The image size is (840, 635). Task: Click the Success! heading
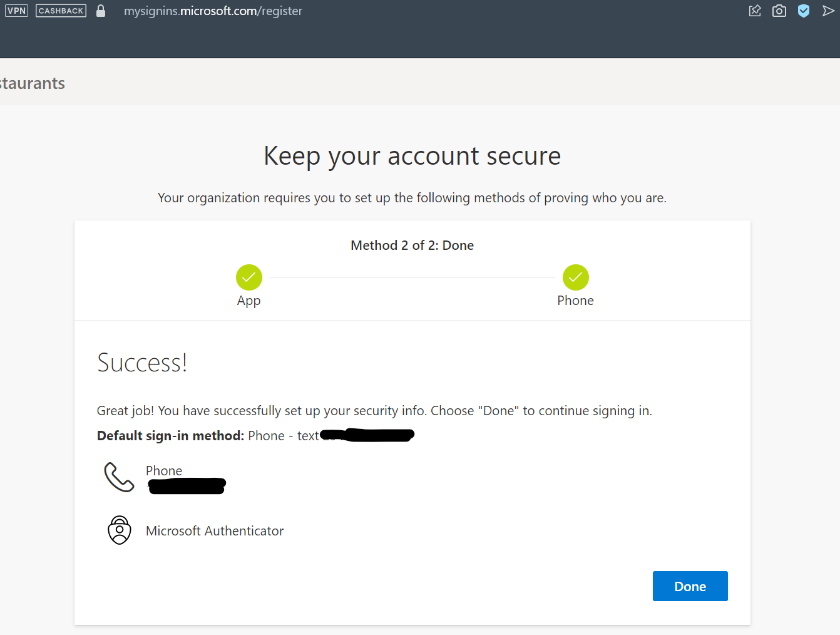click(142, 363)
